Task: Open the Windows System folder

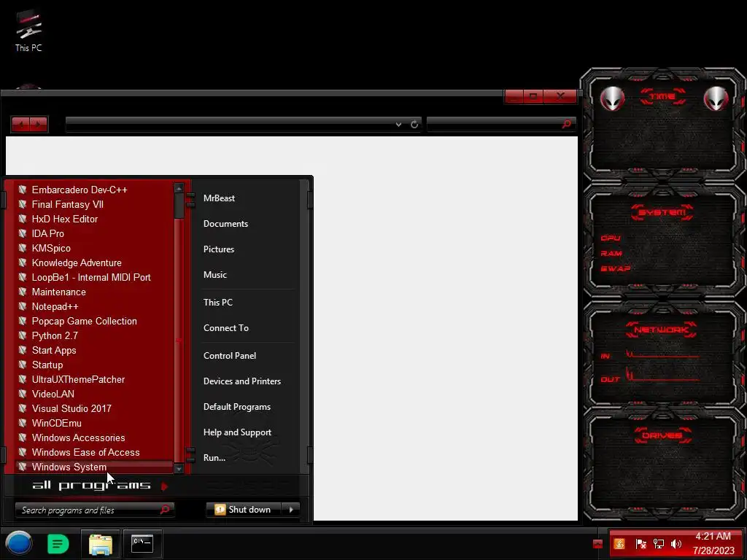Action: click(94, 467)
